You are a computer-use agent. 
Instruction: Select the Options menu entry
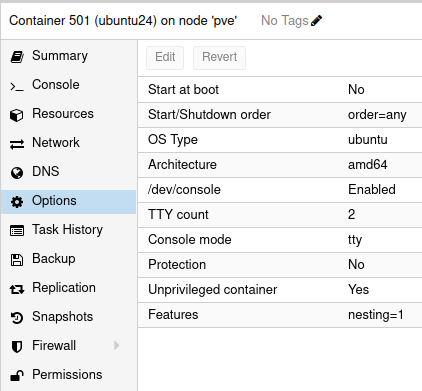[69, 202]
